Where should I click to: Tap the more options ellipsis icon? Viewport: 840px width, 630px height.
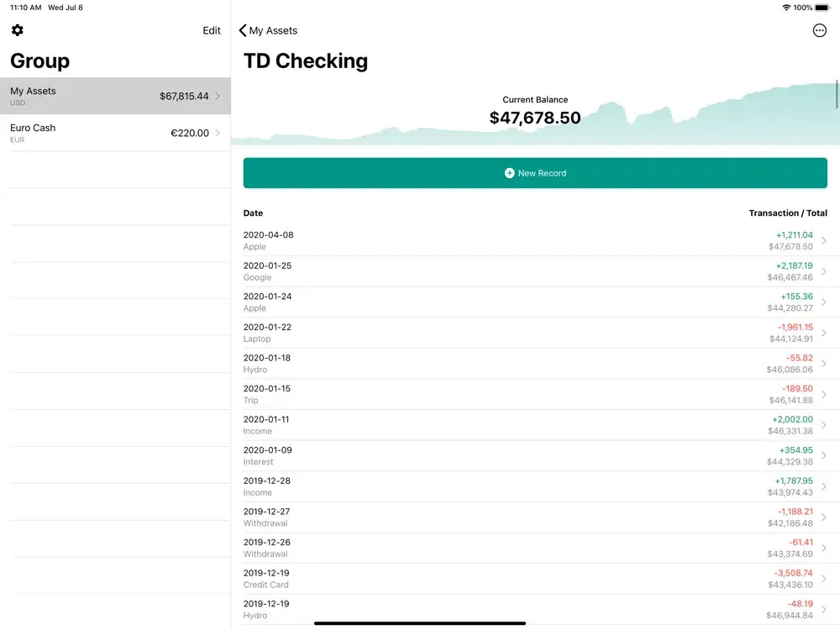[819, 30]
